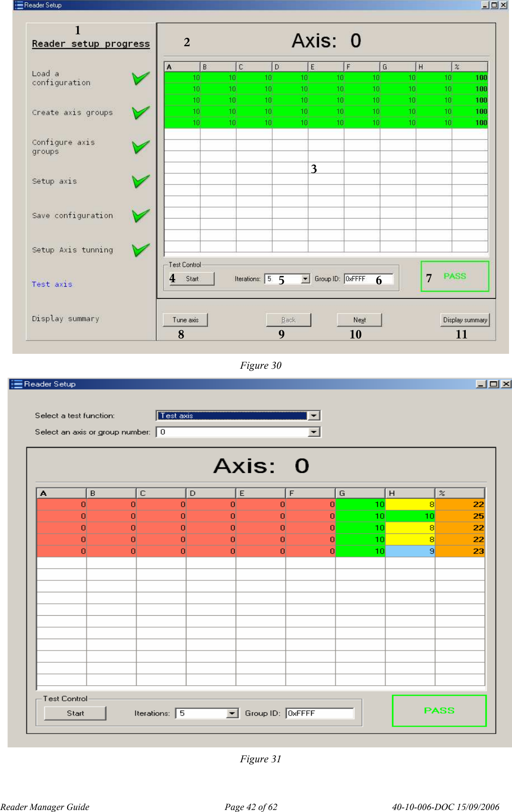512x812 pixels.
Task: Click PASS indicator in upper window
Action: [x=455, y=276]
